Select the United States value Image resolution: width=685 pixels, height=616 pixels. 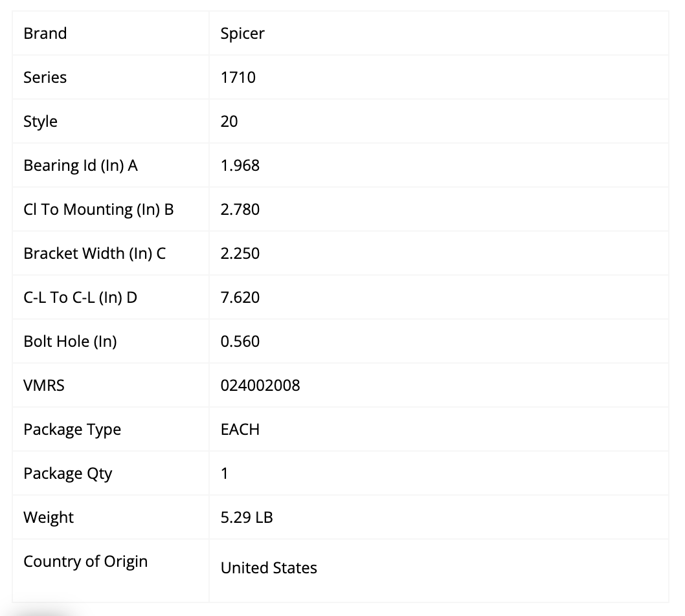pyautogui.click(x=269, y=568)
